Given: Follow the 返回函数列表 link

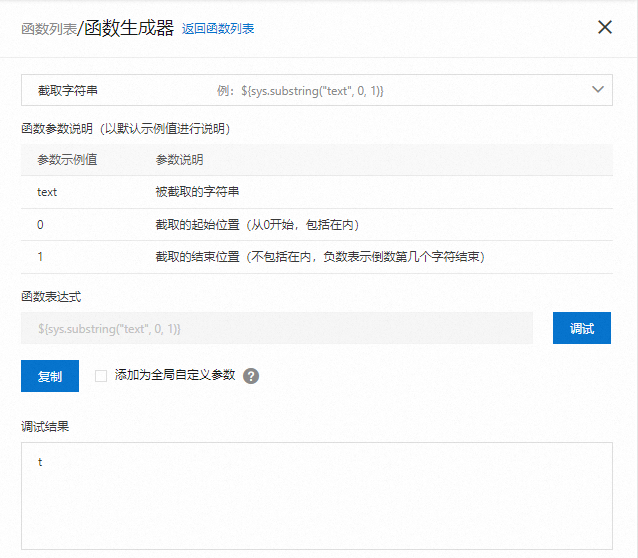Looking at the screenshot, I should (x=218, y=29).
